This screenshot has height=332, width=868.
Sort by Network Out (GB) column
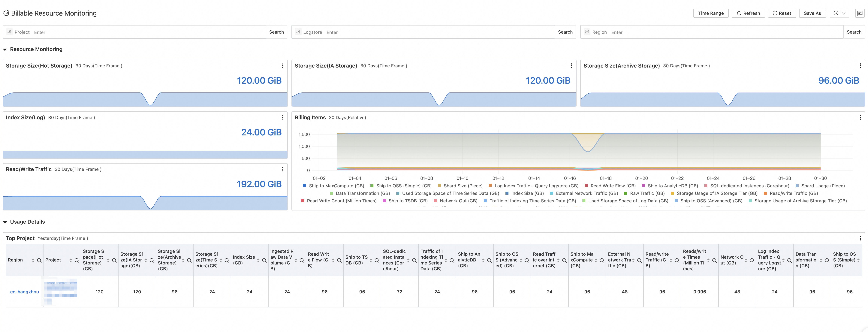pyautogui.click(x=746, y=261)
